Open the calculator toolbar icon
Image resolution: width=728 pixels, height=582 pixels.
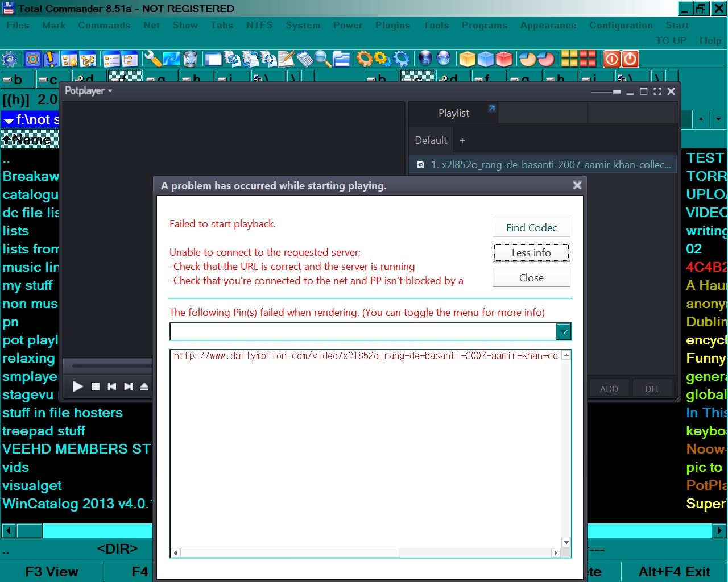[305, 59]
